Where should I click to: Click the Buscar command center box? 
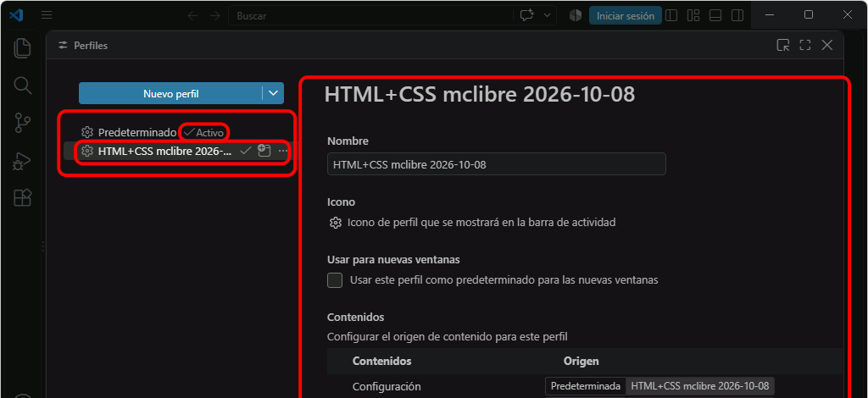tap(371, 15)
